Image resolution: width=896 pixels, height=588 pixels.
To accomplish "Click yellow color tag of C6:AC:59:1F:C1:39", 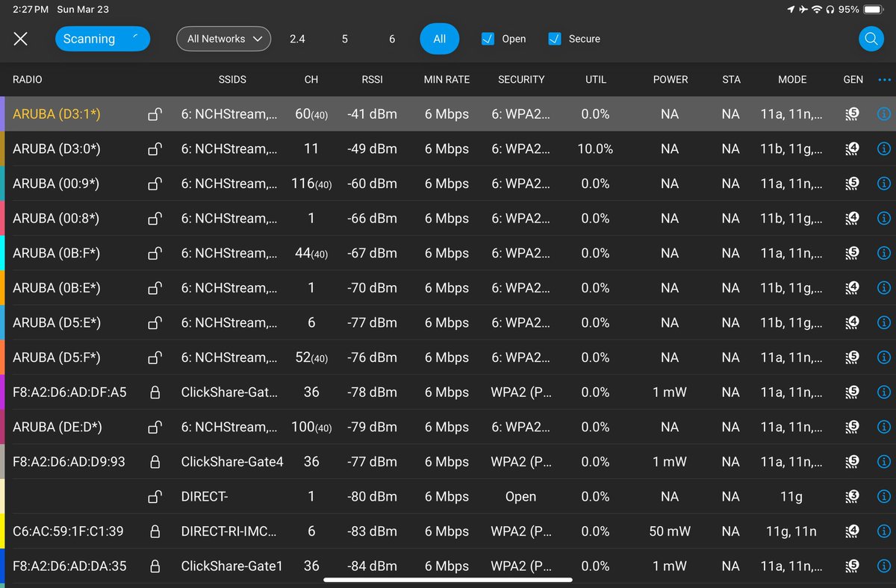I will pos(2,531).
